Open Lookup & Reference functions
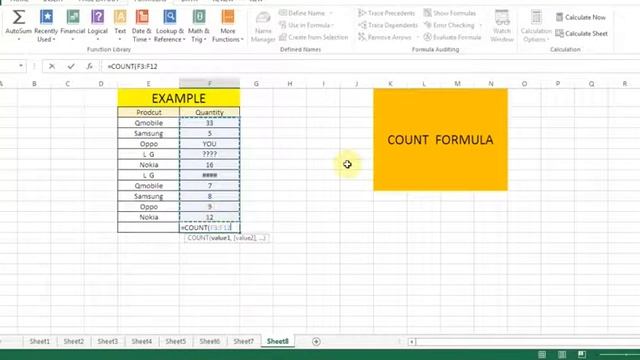Viewport: 640px width, 360px height. 169,26
